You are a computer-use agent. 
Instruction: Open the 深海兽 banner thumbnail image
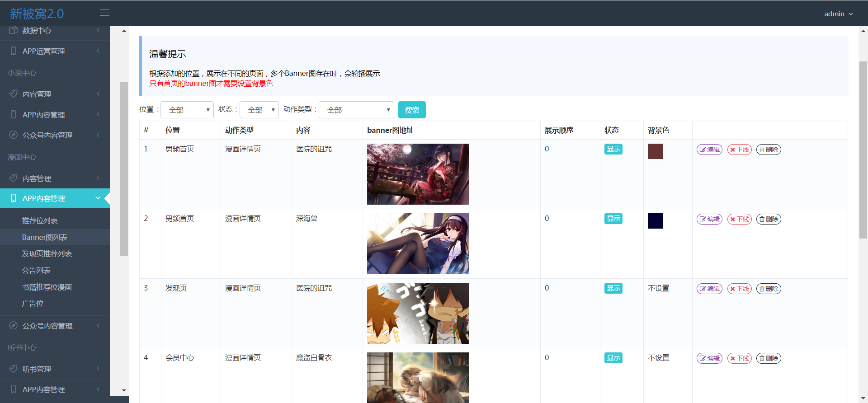[x=418, y=244]
